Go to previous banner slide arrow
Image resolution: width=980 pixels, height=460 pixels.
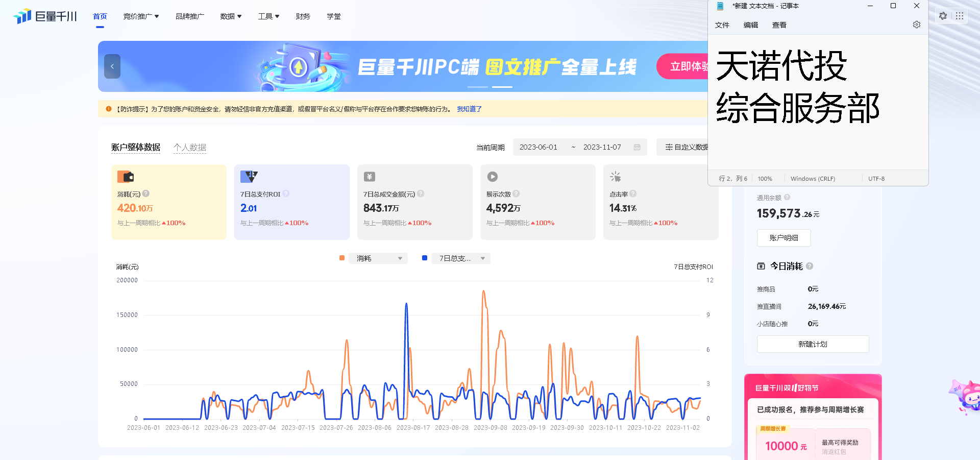(112, 66)
